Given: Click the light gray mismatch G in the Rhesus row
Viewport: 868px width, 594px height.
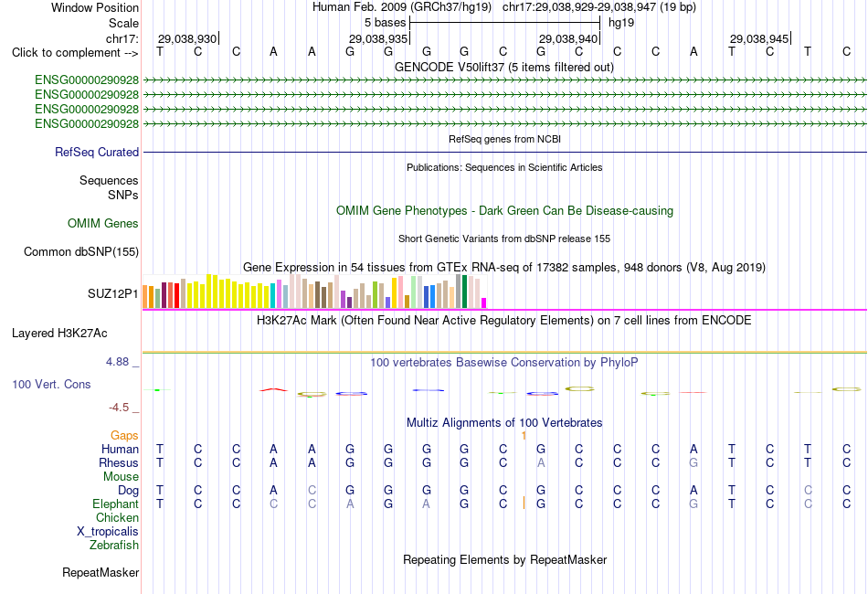Looking at the screenshot, I should tap(693, 462).
